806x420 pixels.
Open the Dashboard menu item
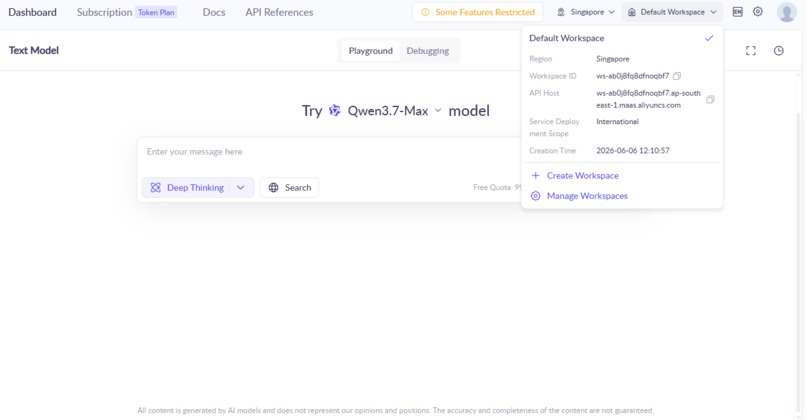32,12
